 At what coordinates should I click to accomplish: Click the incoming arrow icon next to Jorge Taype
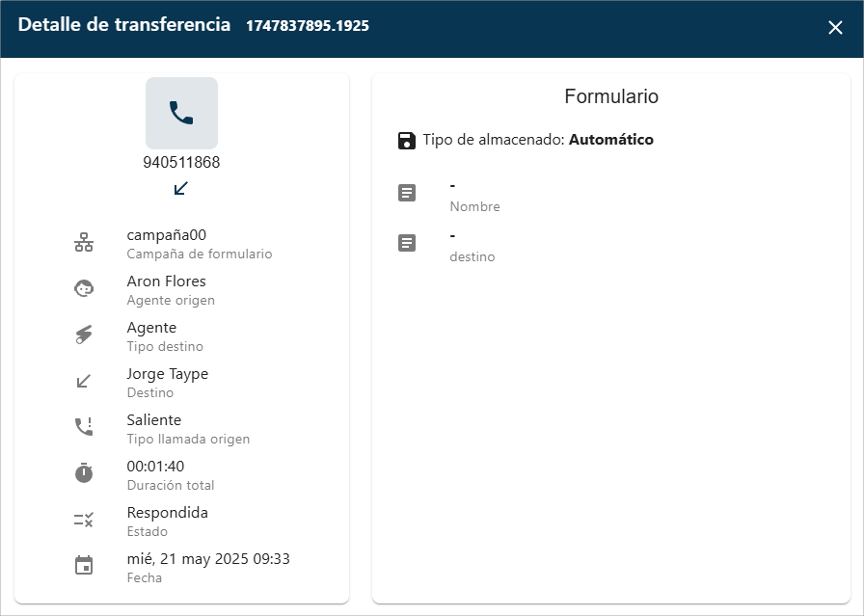pos(85,379)
